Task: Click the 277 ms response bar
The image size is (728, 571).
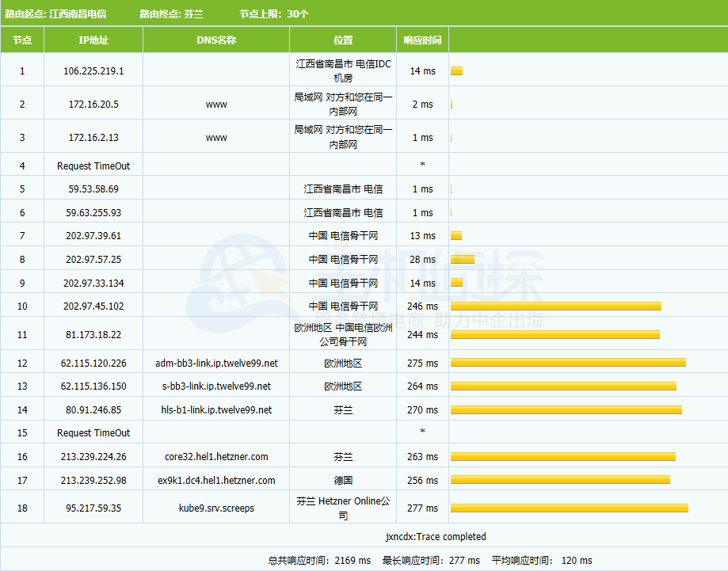Action: pyautogui.click(x=569, y=508)
